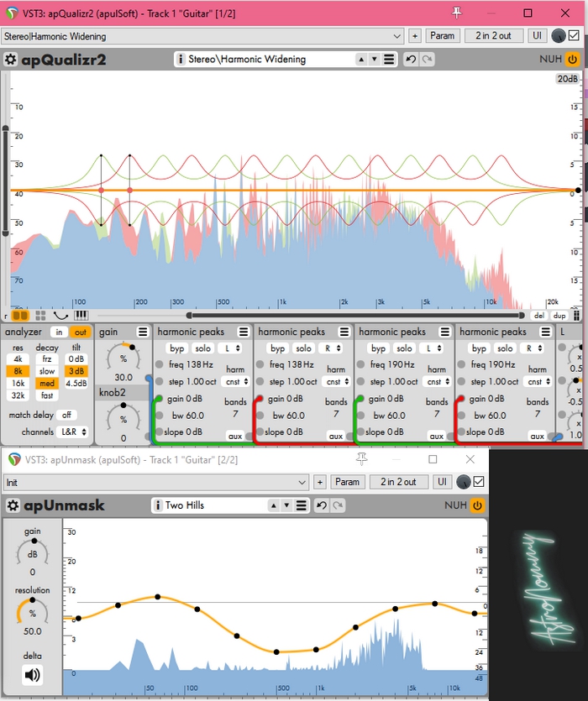Image resolution: width=588 pixels, height=701 pixels.
Task: Click the apQualizr2 power bypass icon
Action: click(x=572, y=60)
